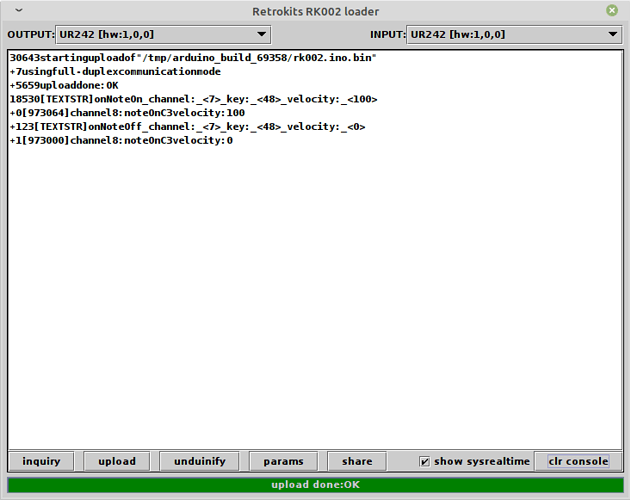630x500 pixels.
Task: Click the full-duplex communication mode log line
Action: (x=115, y=72)
